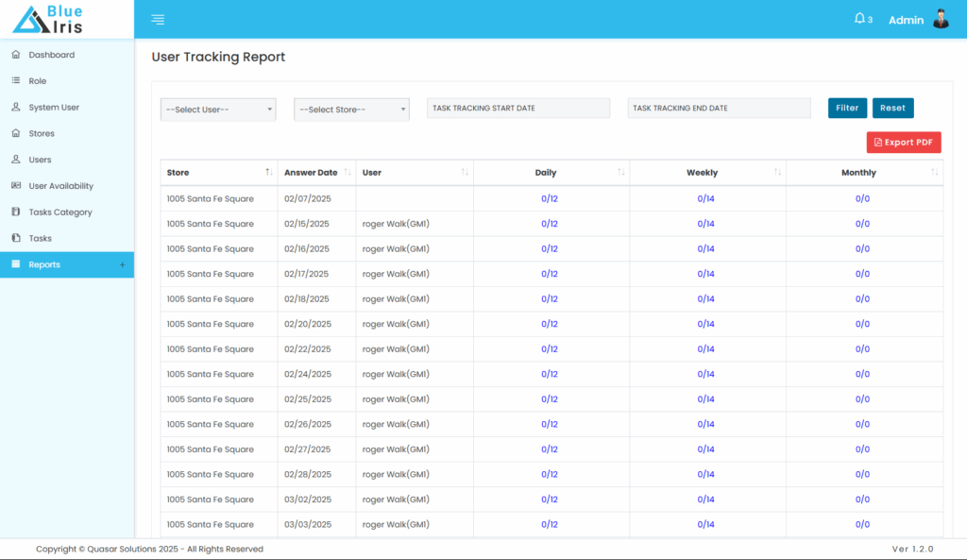Open Monthly 0/0 link for 02/27/2025
The height and width of the screenshot is (560, 967).
pyautogui.click(x=862, y=449)
